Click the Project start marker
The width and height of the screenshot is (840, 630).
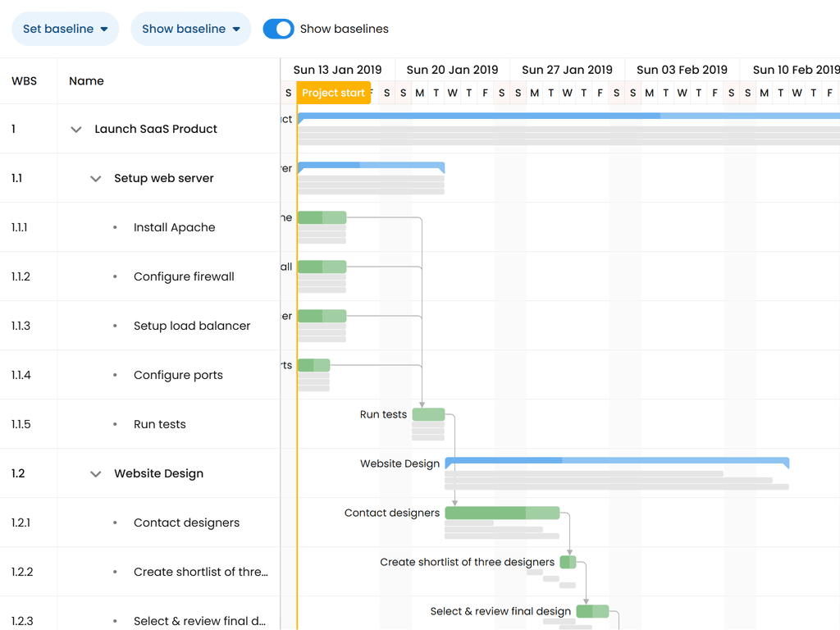click(333, 93)
